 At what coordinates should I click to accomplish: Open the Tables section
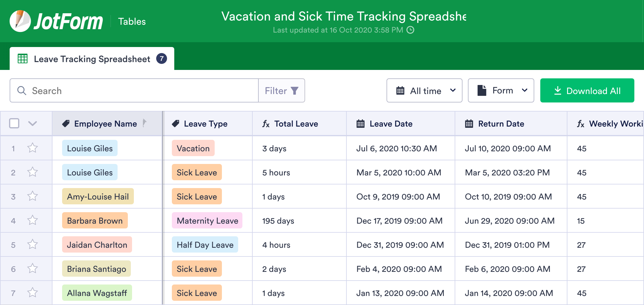[132, 21]
